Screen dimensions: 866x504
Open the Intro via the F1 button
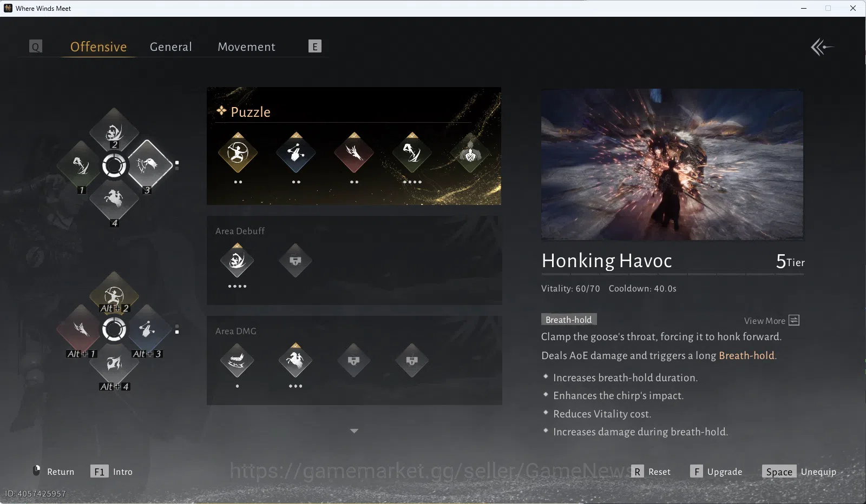111,472
